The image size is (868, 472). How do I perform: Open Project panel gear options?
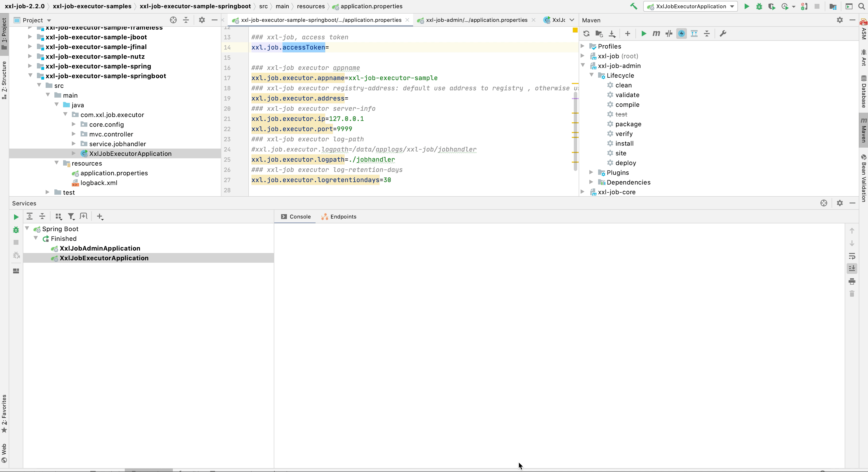201,20
